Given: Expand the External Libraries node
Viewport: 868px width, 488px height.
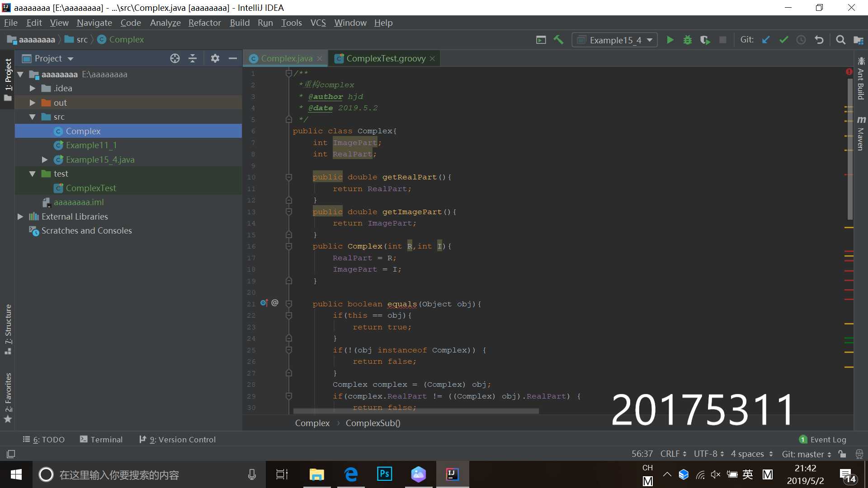Looking at the screenshot, I should tap(20, 216).
